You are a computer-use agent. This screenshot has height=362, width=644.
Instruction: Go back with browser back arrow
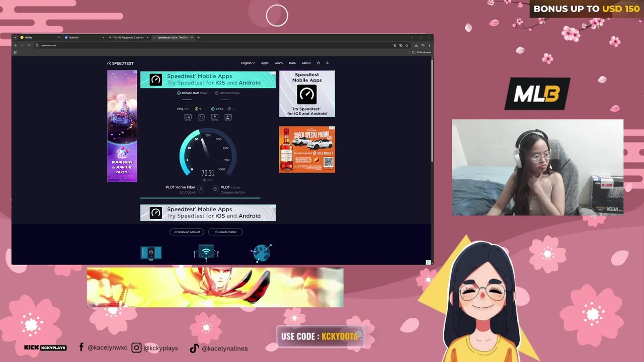(x=16, y=45)
